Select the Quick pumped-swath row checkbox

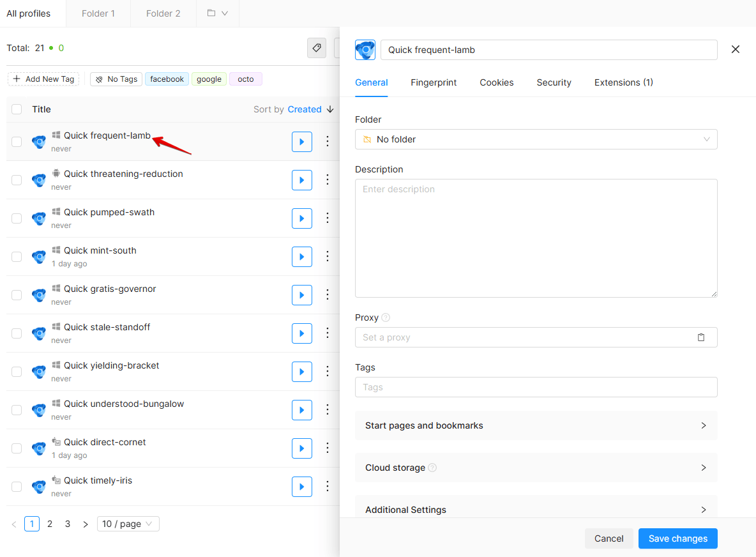click(x=17, y=218)
